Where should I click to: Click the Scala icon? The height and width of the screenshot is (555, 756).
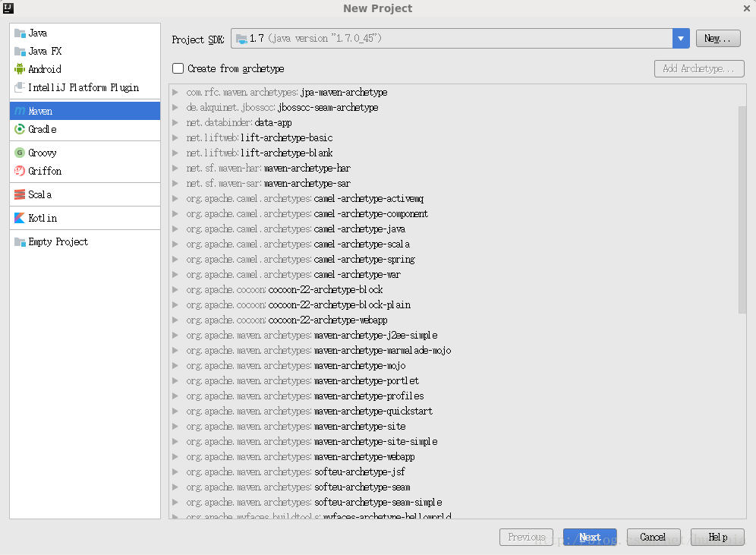[x=20, y=194]
